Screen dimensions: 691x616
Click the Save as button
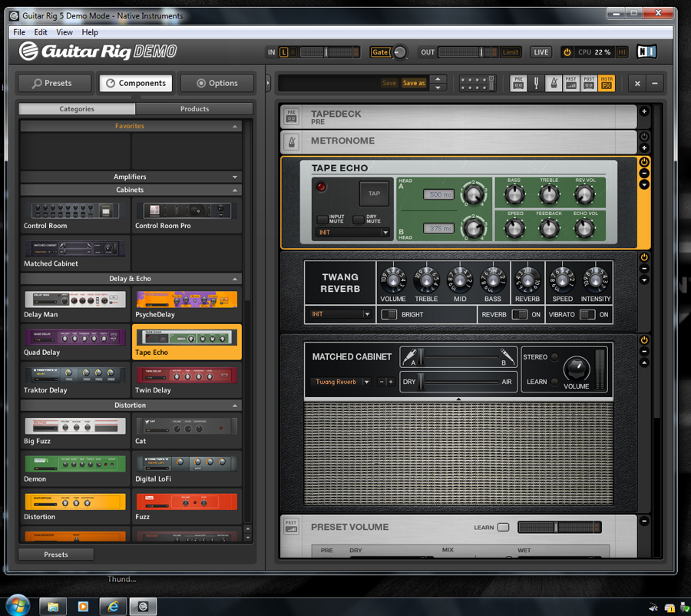click(x=414, y=83)
